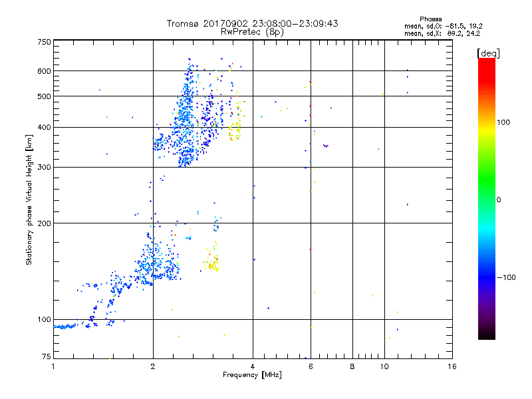Click the y-axis tick label '75'
The width and height of the screenshot is (532, 399).
tap(47, 356)
